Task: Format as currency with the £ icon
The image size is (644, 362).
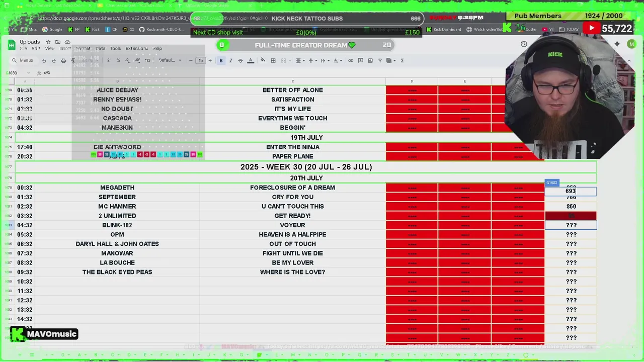Action: tap(108, 61)
